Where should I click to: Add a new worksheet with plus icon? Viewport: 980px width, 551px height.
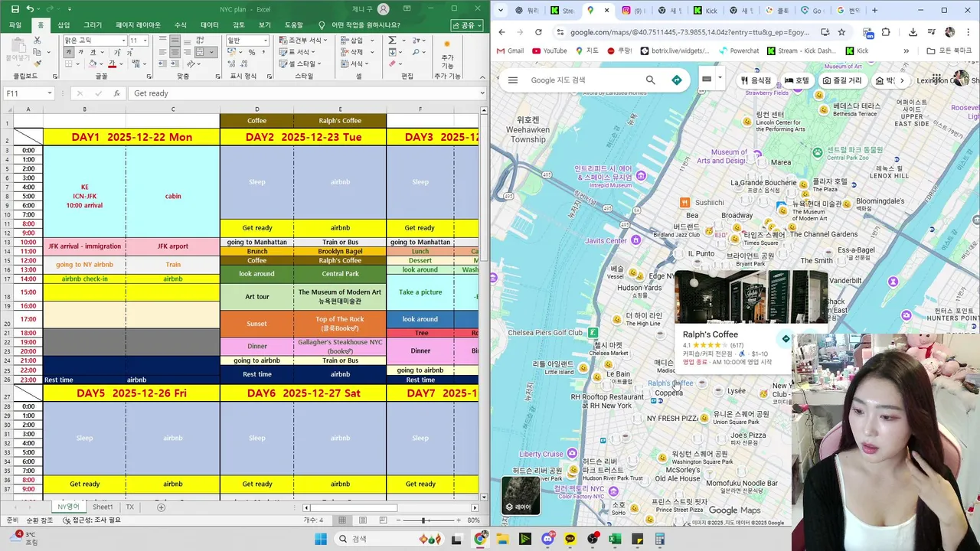pyautogui.click(x=161, y=507)
